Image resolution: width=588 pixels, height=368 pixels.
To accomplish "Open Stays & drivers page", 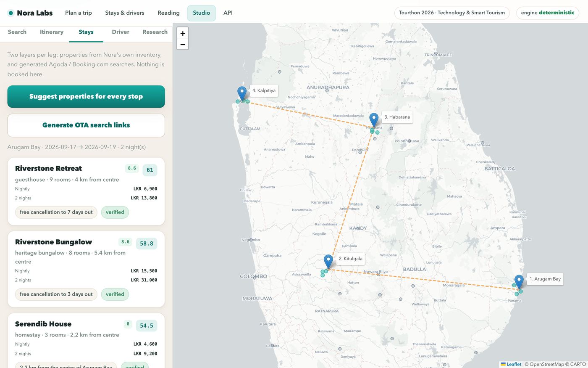I will coord(125,13).
